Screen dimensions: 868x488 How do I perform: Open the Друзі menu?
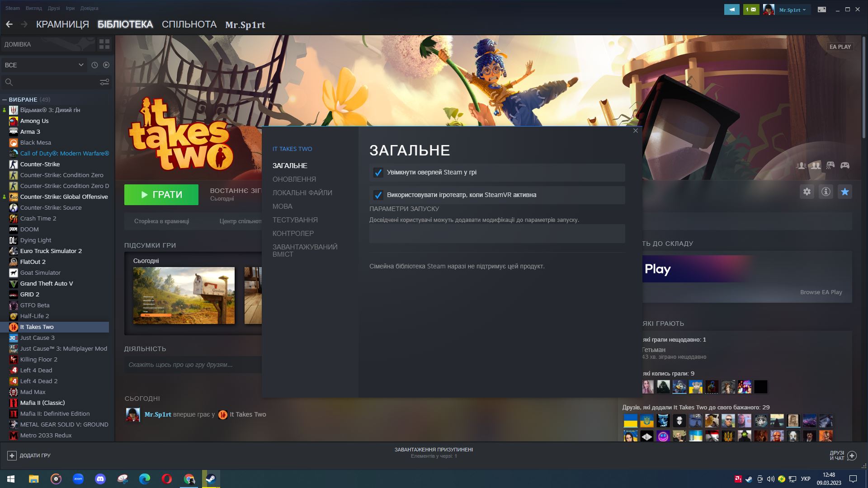click(54, 8)
